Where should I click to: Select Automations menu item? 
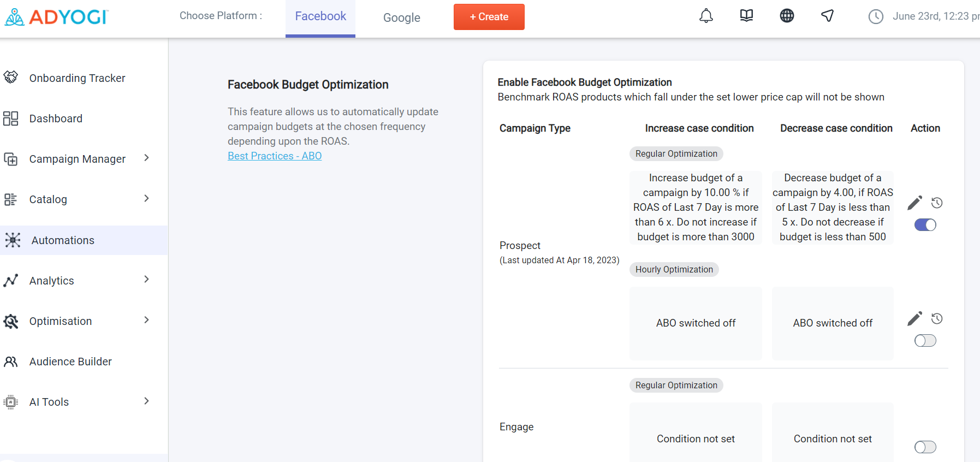click(84, 240)
